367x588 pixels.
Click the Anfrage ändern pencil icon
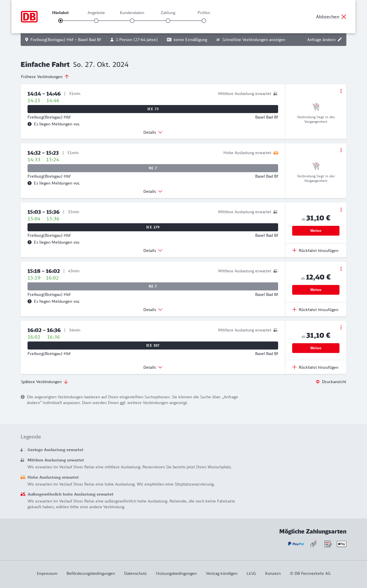click(x=340, y=40)
